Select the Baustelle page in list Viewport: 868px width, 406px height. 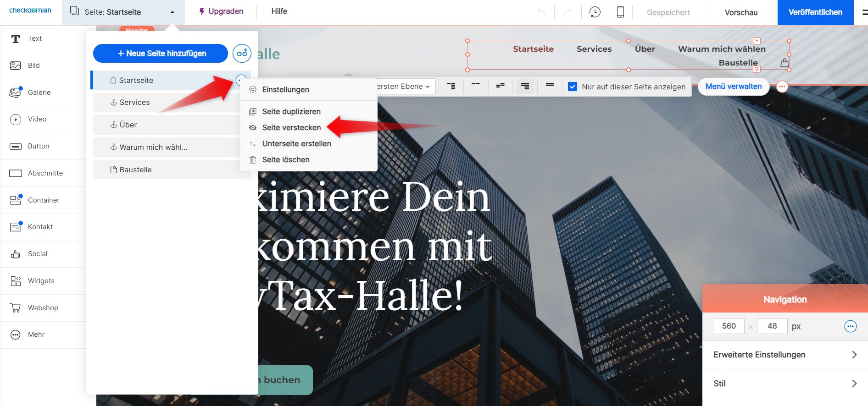point(136,170)
